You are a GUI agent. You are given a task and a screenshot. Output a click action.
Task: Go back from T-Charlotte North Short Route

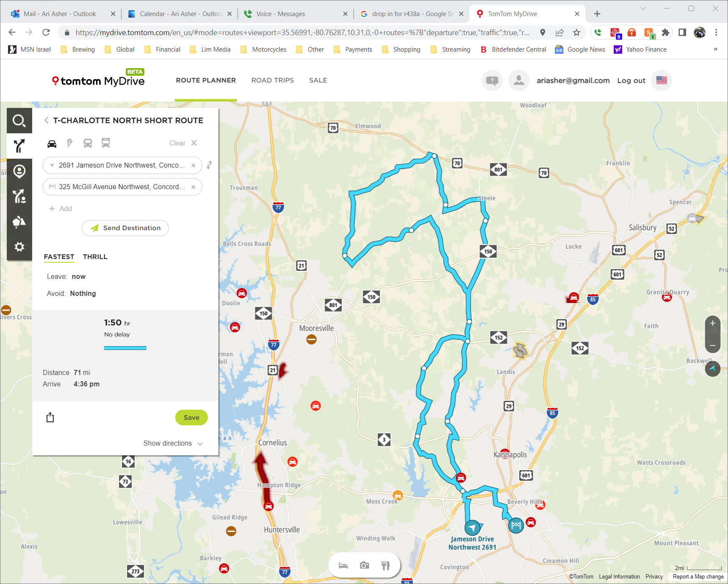point(47,121)
